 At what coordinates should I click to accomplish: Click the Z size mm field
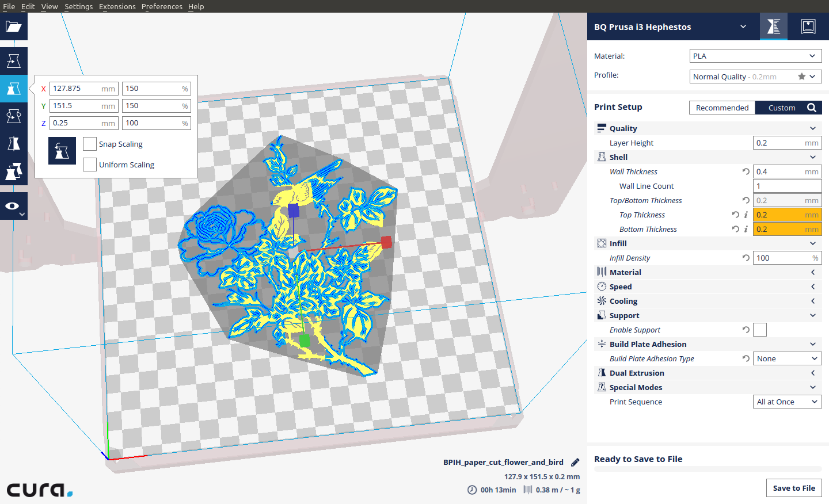tap(84, 123)
